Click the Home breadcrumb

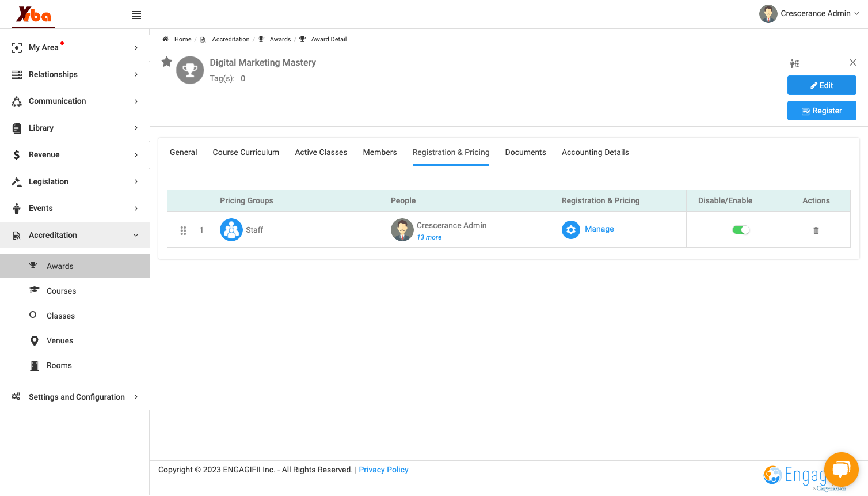point(182,39)
